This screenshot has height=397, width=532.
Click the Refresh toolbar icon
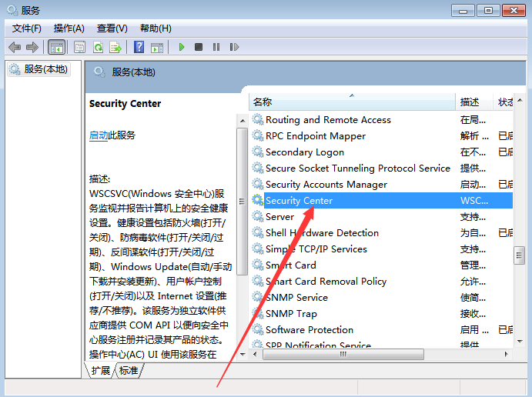[98, 47]
